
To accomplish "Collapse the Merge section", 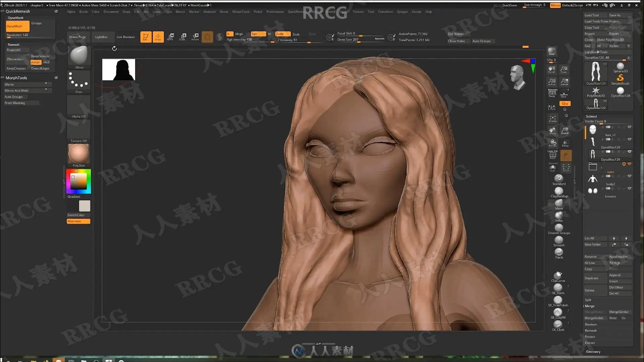I will tap(589, 306).
